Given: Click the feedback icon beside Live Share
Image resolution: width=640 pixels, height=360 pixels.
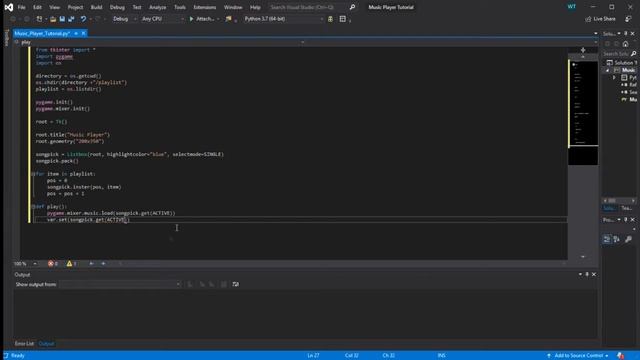Looking at the screenshot, I should tap(628, 19).
